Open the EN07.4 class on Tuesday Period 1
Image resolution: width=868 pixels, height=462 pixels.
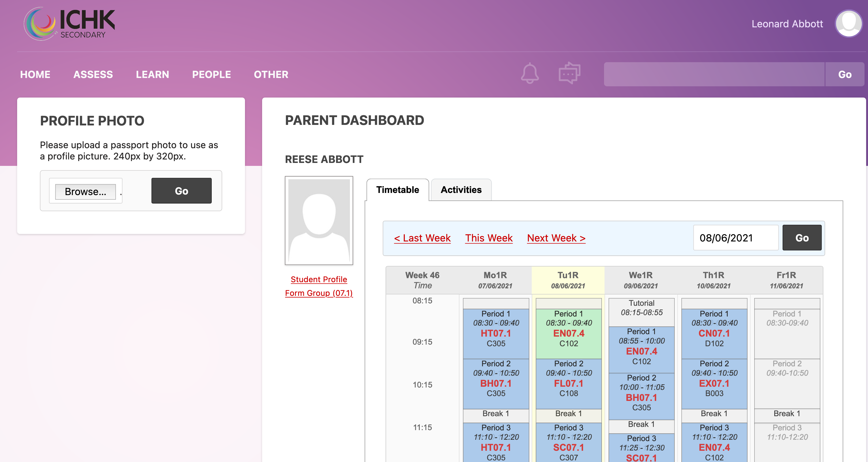(568, 334)
